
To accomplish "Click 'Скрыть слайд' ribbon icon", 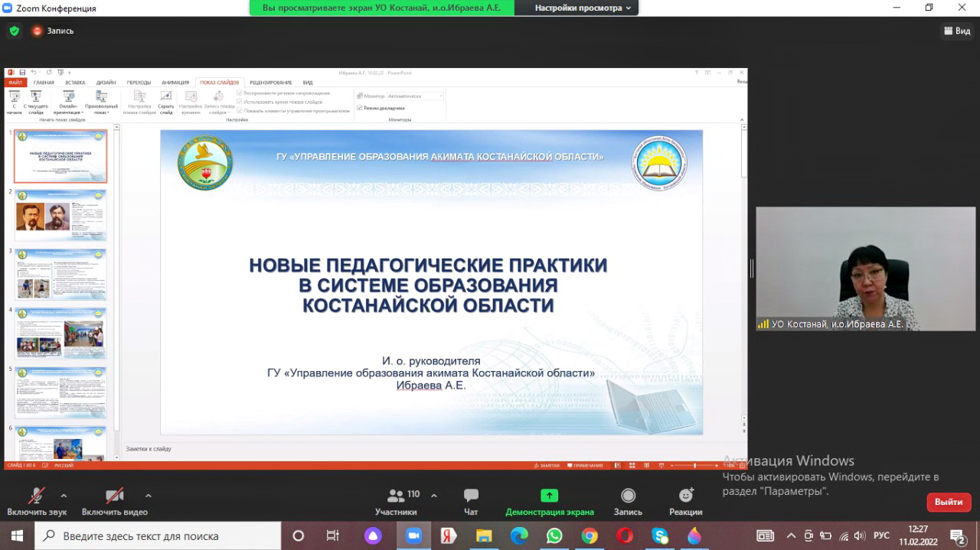I will (165, 96).
